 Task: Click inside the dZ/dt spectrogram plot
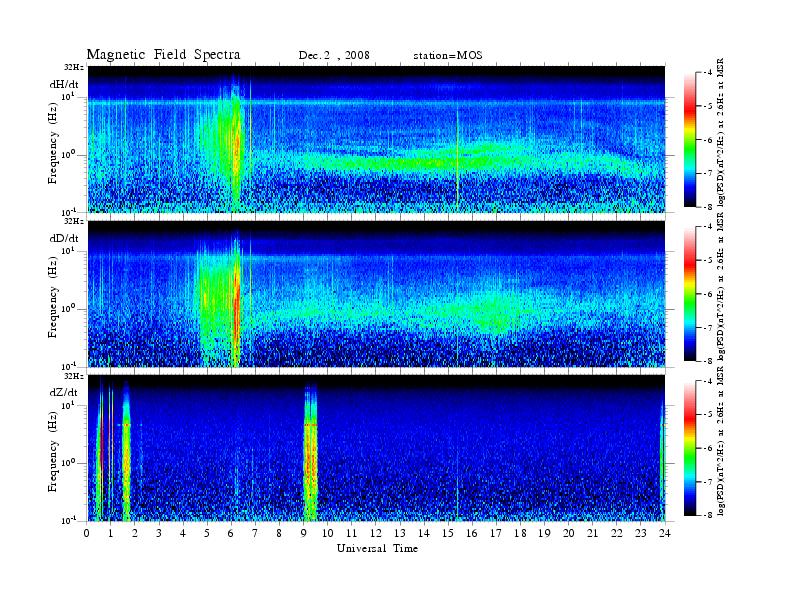click(376, 448)
